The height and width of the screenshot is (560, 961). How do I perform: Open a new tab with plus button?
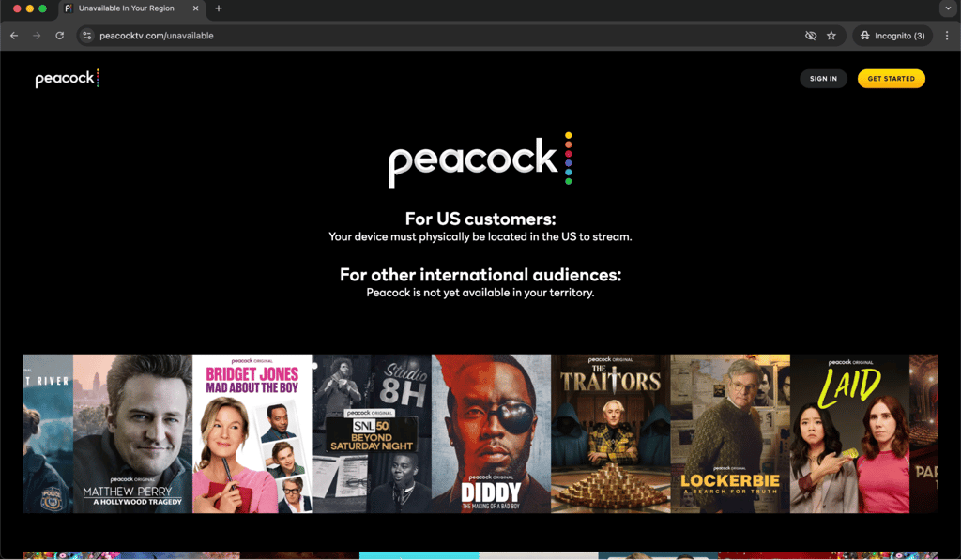point(218,8)
